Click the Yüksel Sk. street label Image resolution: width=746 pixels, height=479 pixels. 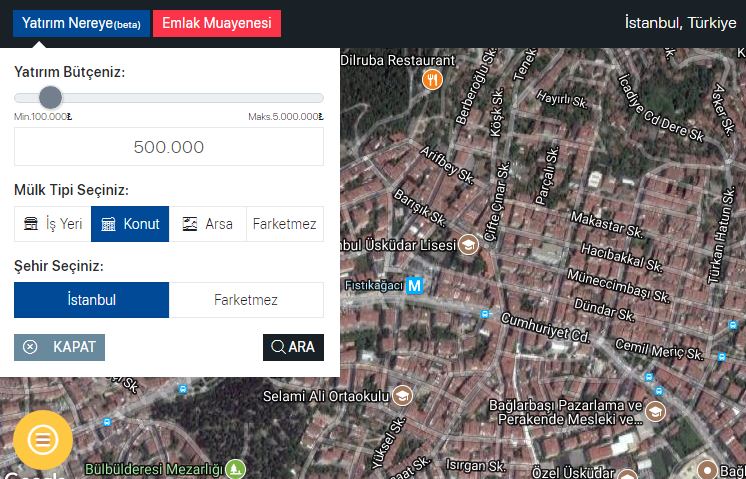(x=389, y=442)
